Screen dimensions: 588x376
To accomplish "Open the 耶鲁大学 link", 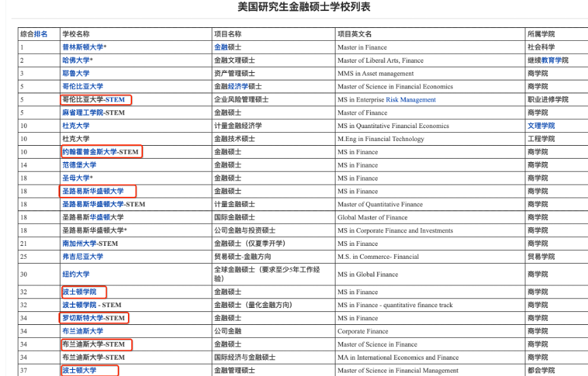I will [76, 74].
